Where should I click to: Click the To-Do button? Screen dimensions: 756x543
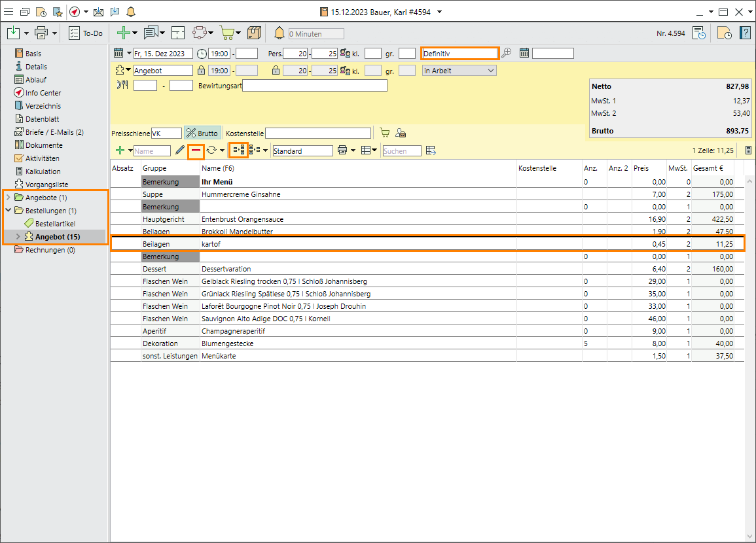click(x=86, y=33)
